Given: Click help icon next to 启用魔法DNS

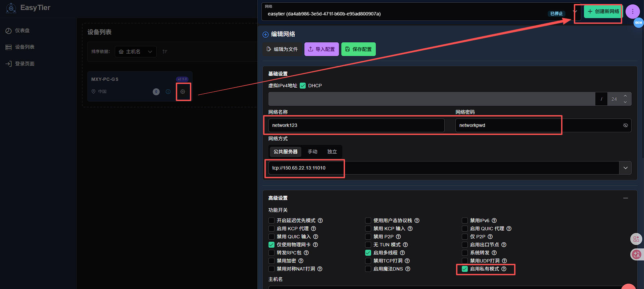Looking at the screenshot, I should [x=408, y=269].
